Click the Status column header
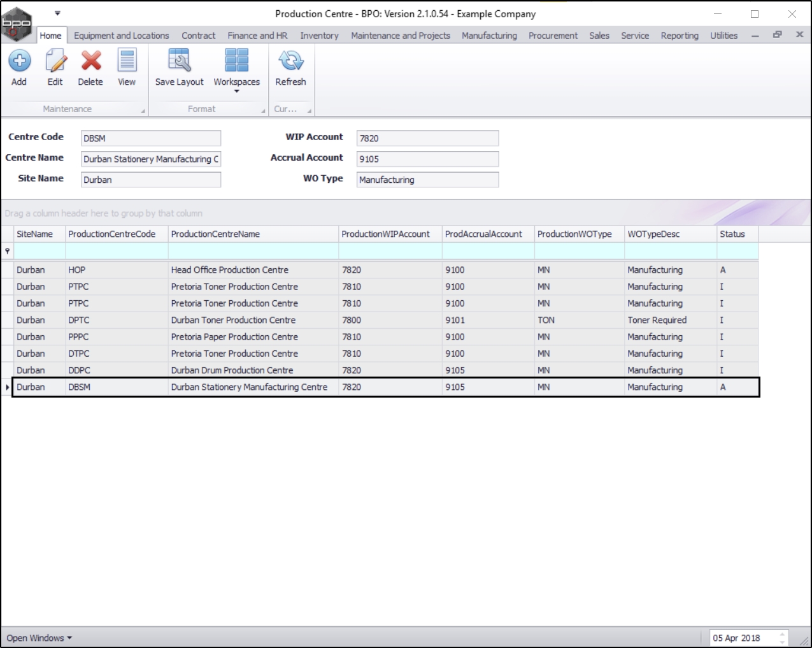The width and height of the screenshot is (812, 648). coord(732,234)
